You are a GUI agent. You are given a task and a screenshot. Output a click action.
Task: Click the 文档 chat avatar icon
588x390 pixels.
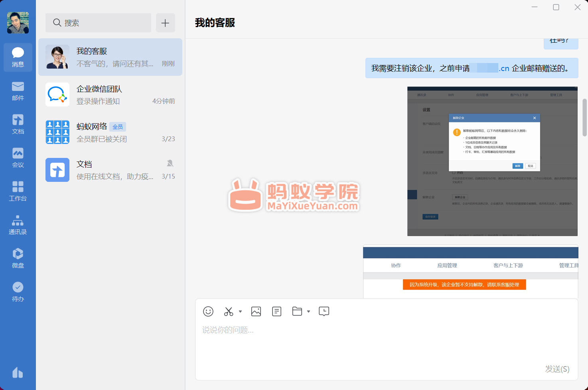[57, 170]
